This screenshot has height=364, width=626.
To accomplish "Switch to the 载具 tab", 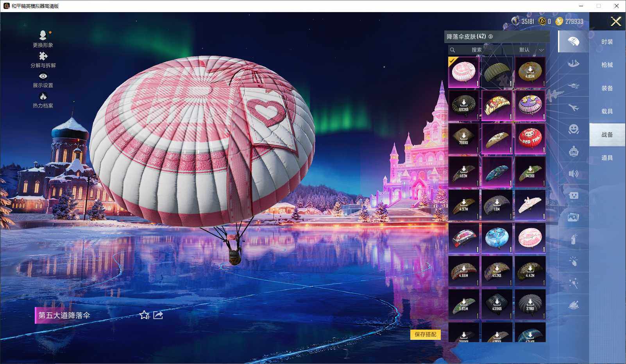I will [607, 111].
